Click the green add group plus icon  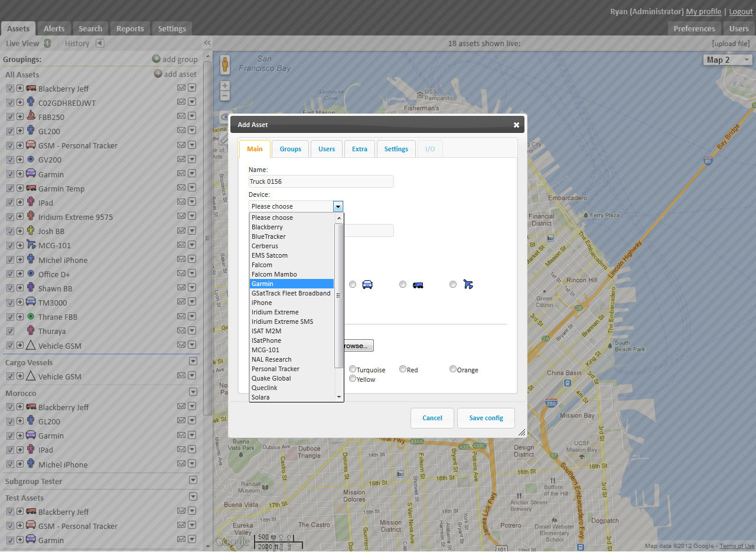[x=156, y=59]
